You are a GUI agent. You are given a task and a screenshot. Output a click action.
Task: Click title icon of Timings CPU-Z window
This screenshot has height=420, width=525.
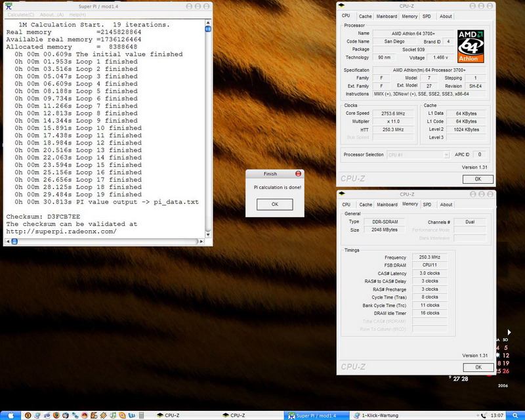coord(342,194)
